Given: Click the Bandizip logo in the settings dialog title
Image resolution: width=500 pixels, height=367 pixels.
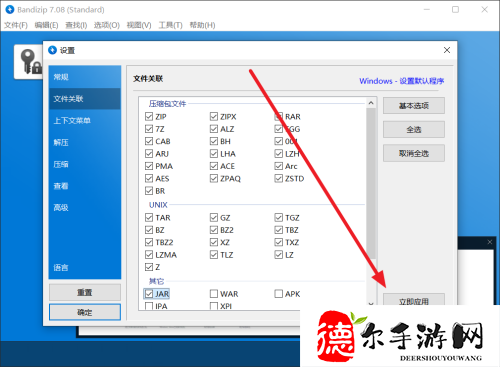Looking at the screenshot, I should pyautogui.click(x=52, y=50).
